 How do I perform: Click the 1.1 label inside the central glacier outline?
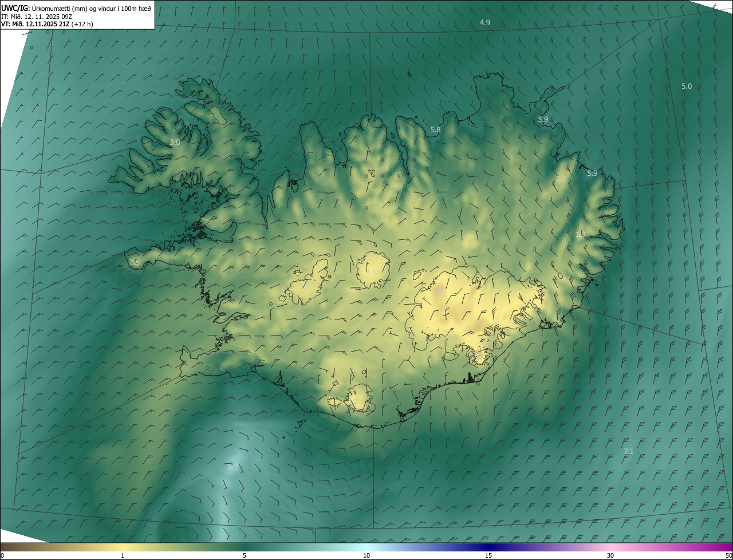371,272
